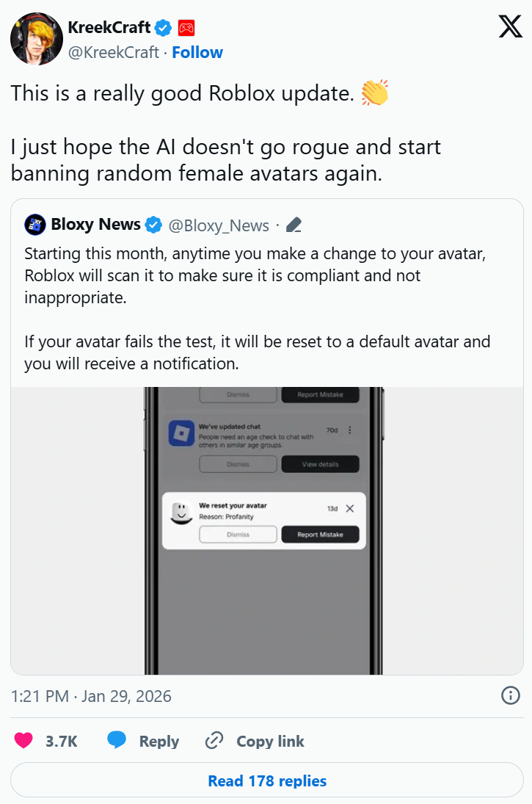This screenshot has width=532, height=804.
Task: Follow the KreekCraft account
Action: click(197, 52)
